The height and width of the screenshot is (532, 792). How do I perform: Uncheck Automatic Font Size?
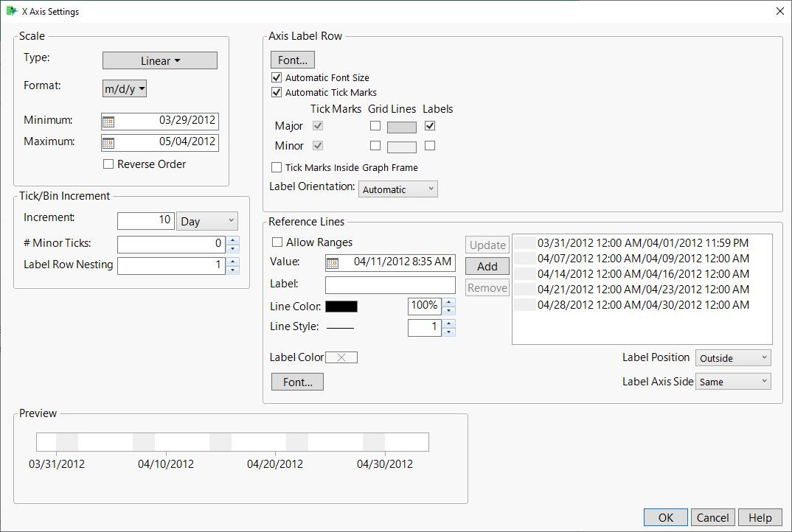(x=277, y=77)
